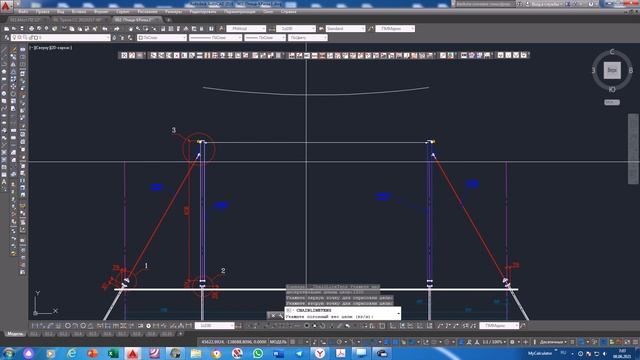The height and width of the screenshot is (360, 640).
Task: Select the Pan hand tool icon
Action: point(131,29)
